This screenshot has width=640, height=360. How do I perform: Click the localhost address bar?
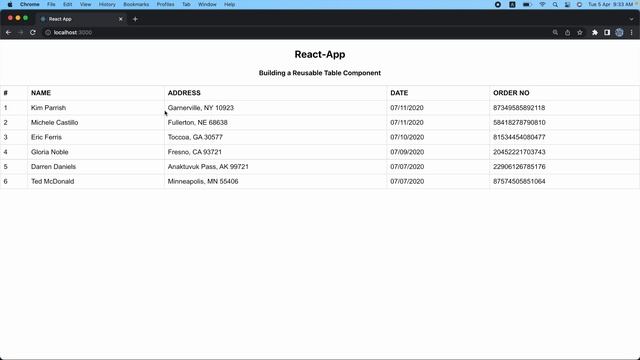pos(294,32)
